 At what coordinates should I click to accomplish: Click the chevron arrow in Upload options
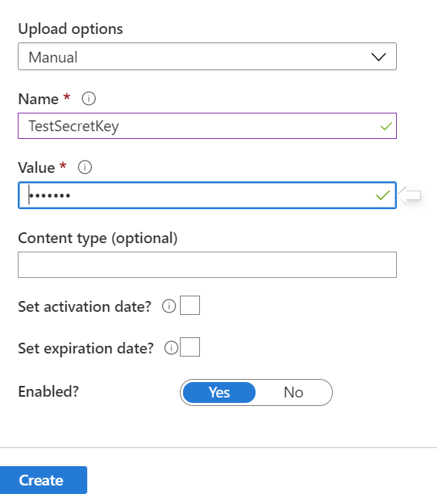(x=378, y=57)
